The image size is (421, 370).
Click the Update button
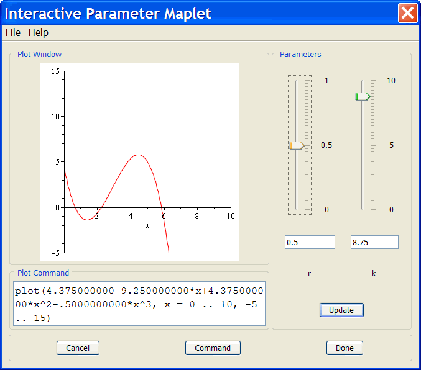coord(341,310)
